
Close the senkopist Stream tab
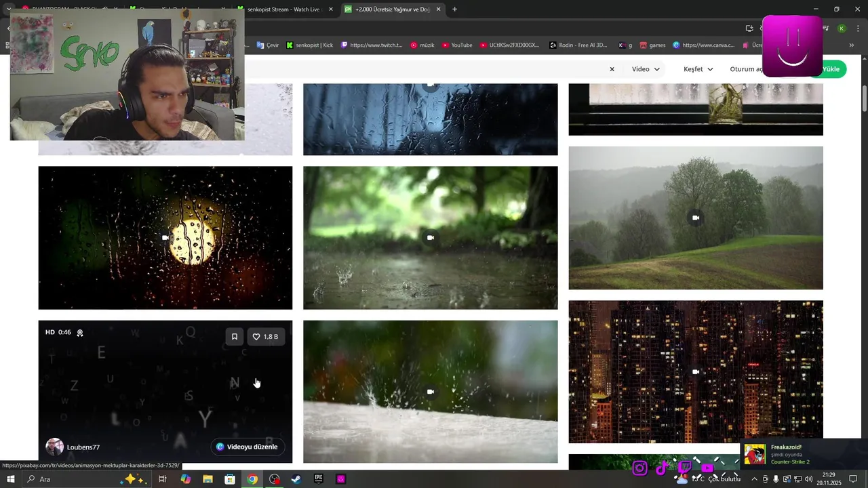point(331,9)
